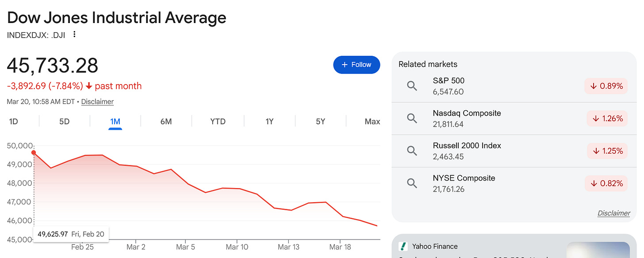Viewport: 644px width, 258px height.
Task: Click the search icon next to NYSE Composite
Action: (412, 183)
